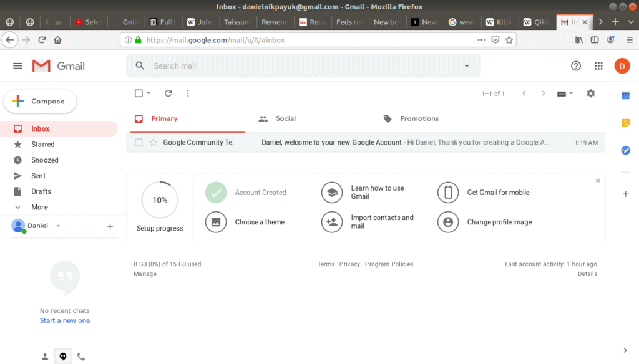Click the Start a new one link

coord(65,320)
